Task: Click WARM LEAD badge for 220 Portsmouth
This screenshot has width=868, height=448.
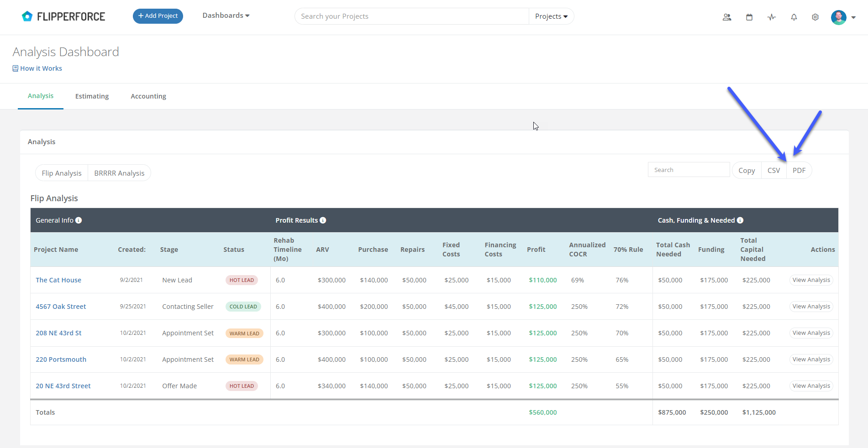Action: point(244,359)
